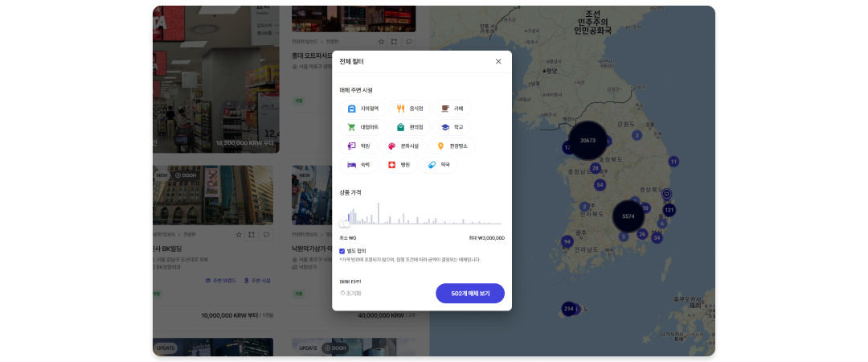Open the 주변 브랜드 link
This screenshot has height=362, width=868.
[220, 281]
